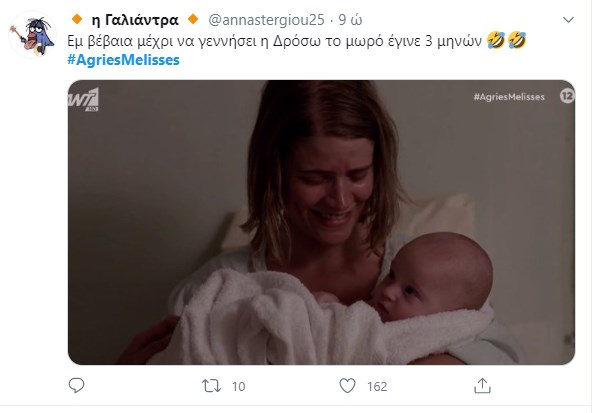View the retweet count of 10
This screenshot has width=605, height=413.
(x=239, y=384)
